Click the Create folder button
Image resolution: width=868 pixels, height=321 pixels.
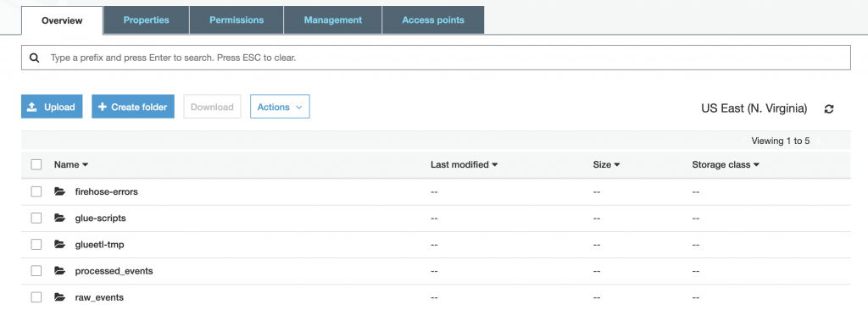(x=133, y=107)
